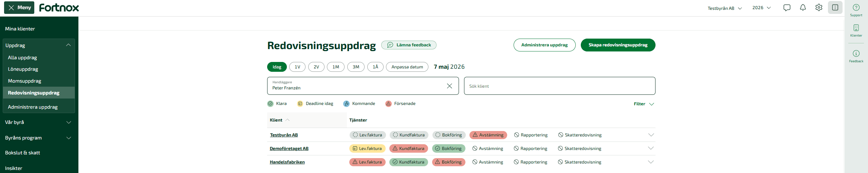
Task: Expand the Demoföretaget AB row
Action: click(x=651, y=148)
